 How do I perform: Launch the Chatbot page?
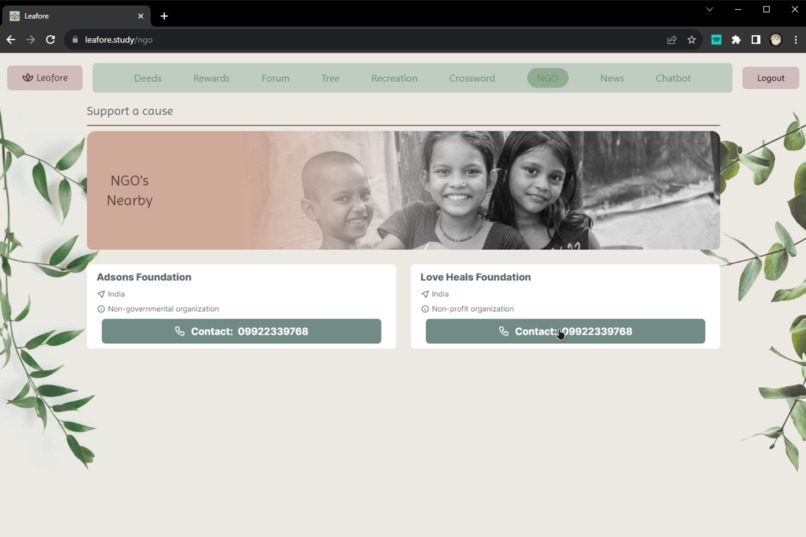click(x=673, y=78)
